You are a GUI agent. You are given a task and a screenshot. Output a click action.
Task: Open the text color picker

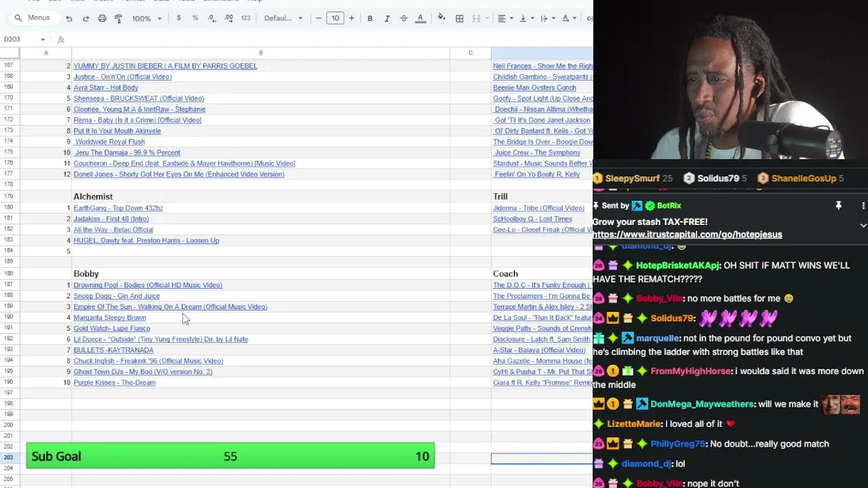pos(420,18)
